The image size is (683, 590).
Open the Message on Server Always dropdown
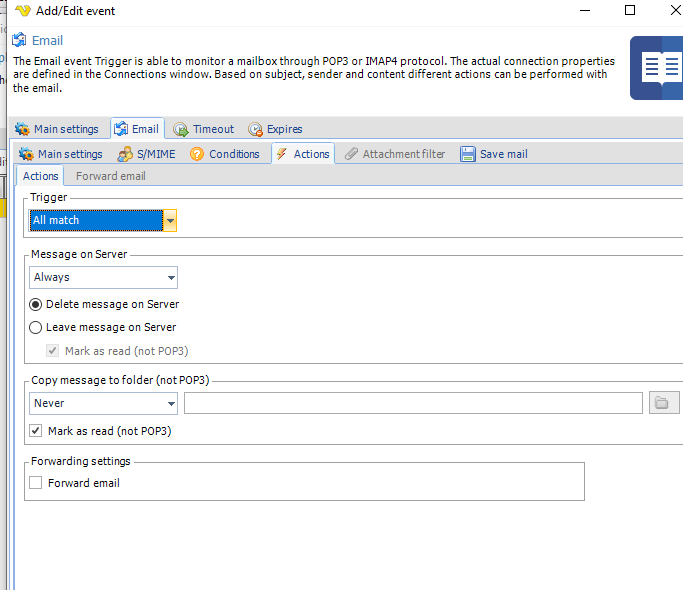[171, 278]
